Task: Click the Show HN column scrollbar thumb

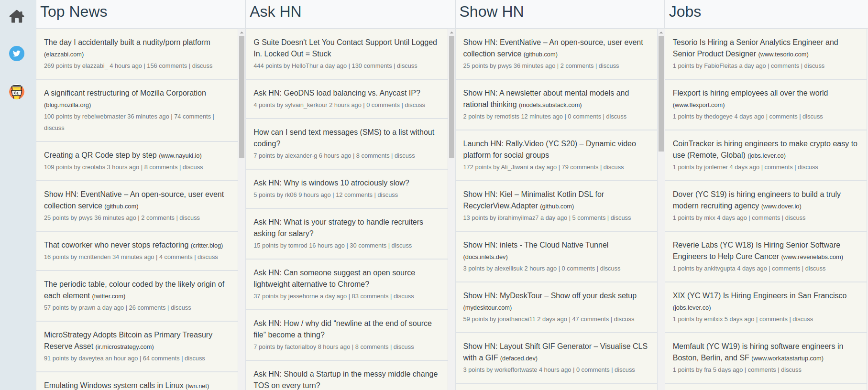Action: [661, 94]
